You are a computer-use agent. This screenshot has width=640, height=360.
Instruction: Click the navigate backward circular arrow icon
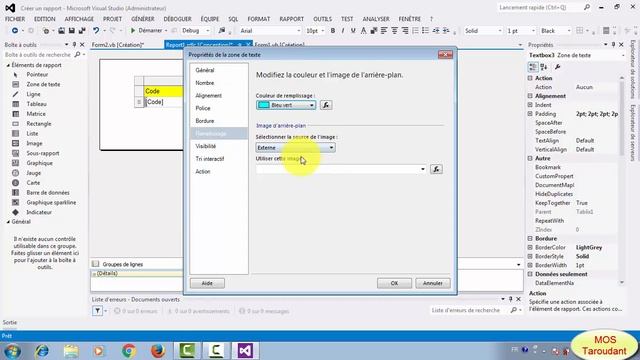[15, 31]
